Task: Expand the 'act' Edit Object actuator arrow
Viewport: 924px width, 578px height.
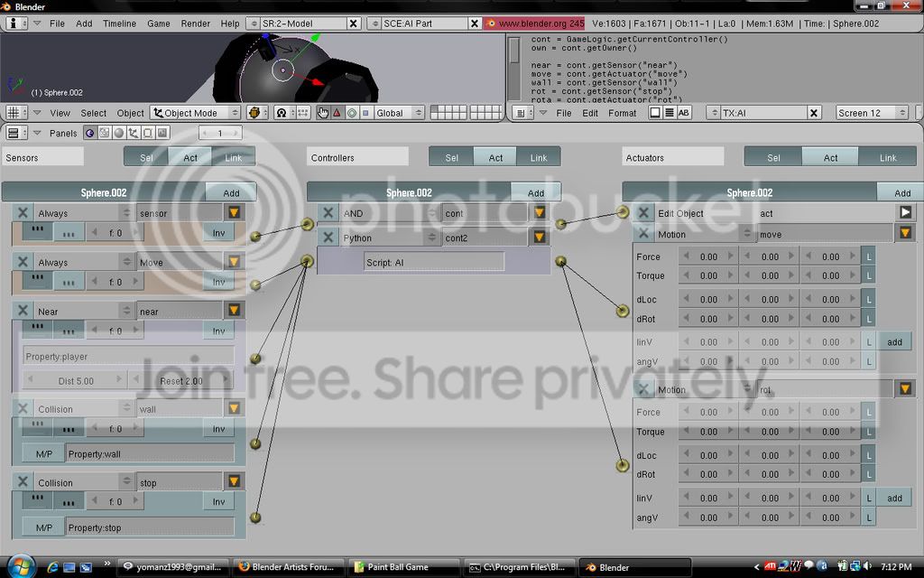Action: coord(906,212)
